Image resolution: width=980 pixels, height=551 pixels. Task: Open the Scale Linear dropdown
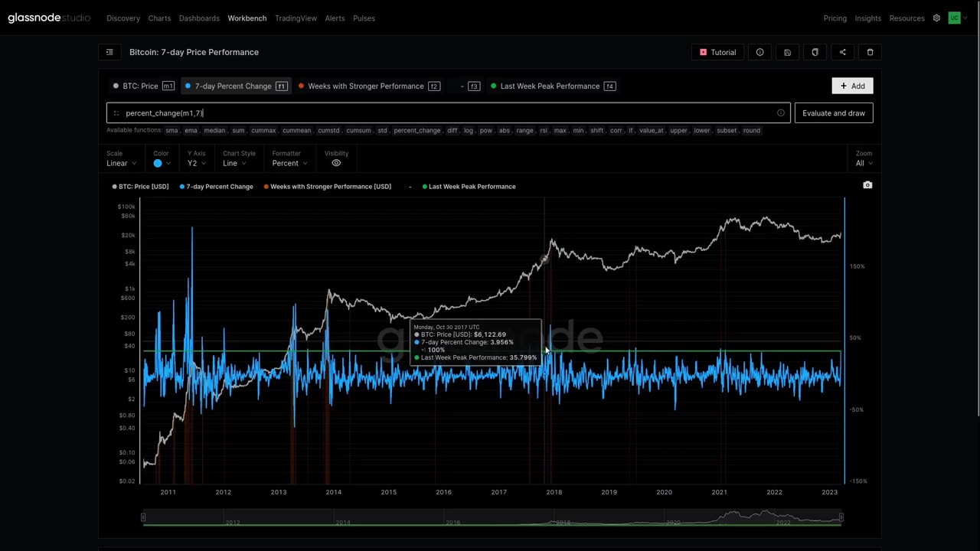[121, 163]
